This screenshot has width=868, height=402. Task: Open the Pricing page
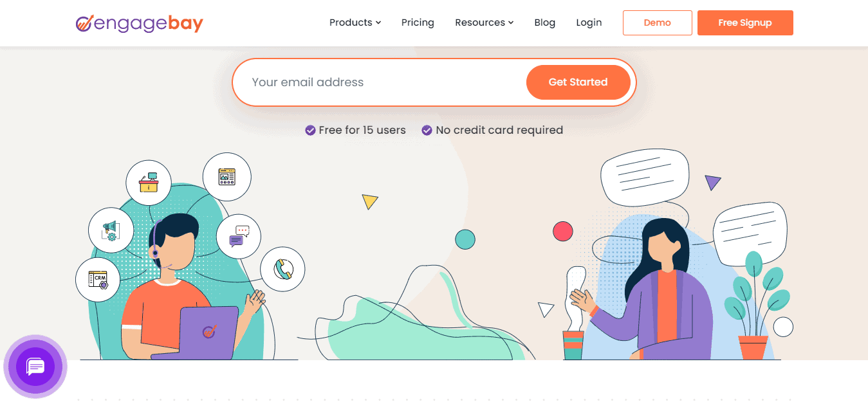point(418,23)
